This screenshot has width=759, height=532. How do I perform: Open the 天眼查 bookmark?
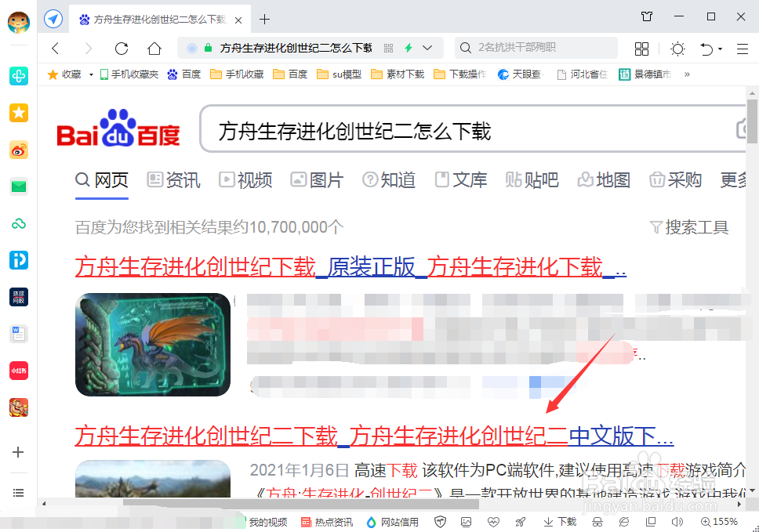[521, 74]
